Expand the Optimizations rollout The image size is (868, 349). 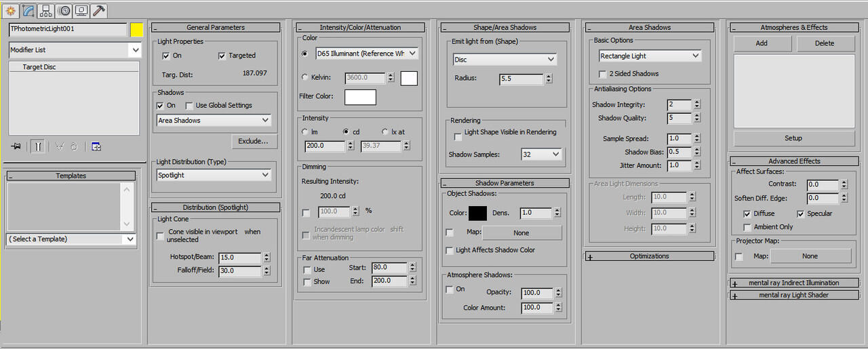coord(650,256)
